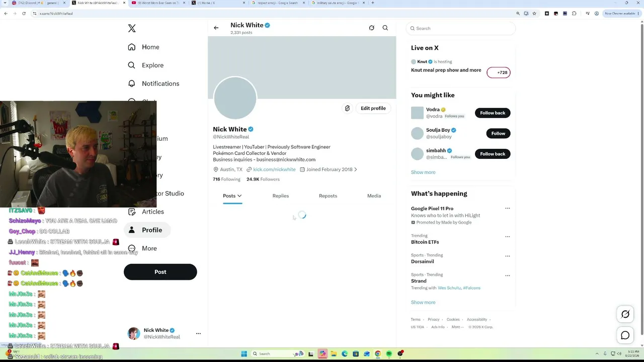
Task: Click the creator monetization dollar icon
Action: tap(347, 108)
